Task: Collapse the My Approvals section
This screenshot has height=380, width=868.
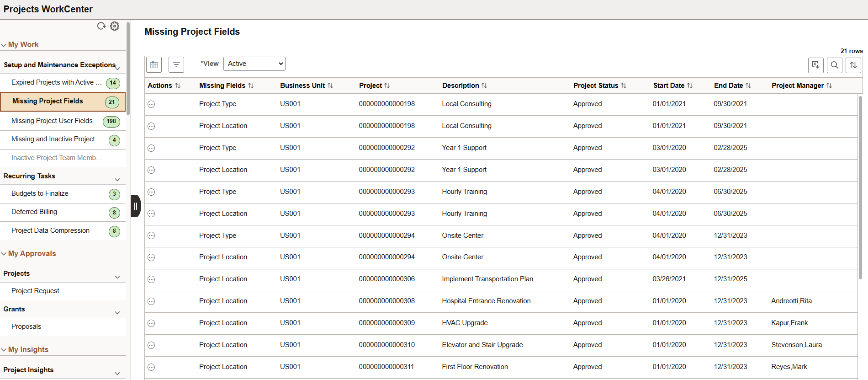Action: coord(4,254)
